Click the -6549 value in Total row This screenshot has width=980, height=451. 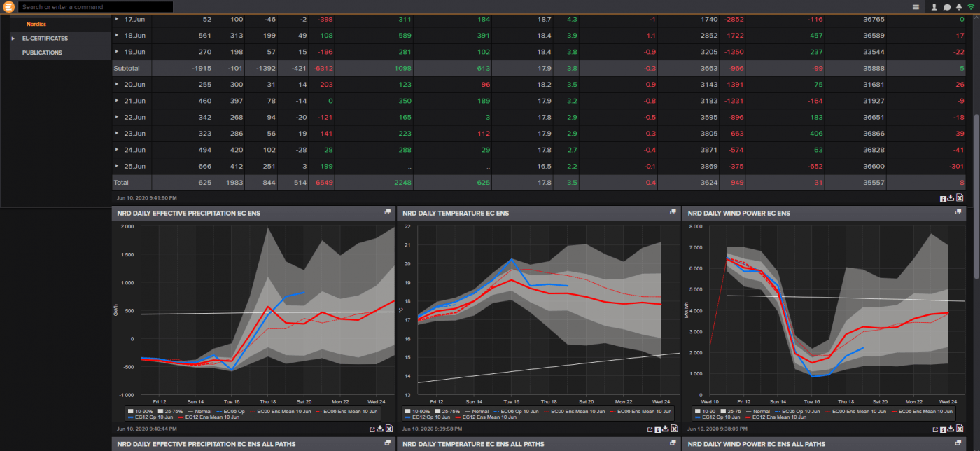click(x=324, y=182)
